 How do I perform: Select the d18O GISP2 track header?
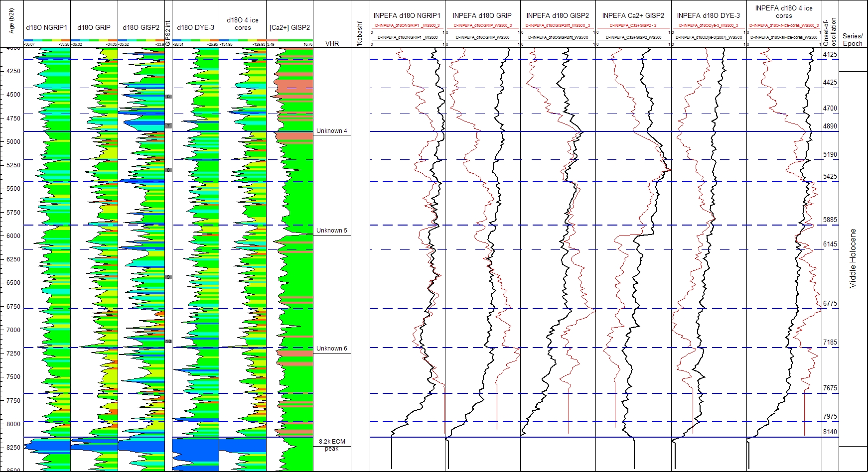pos(141,27)
